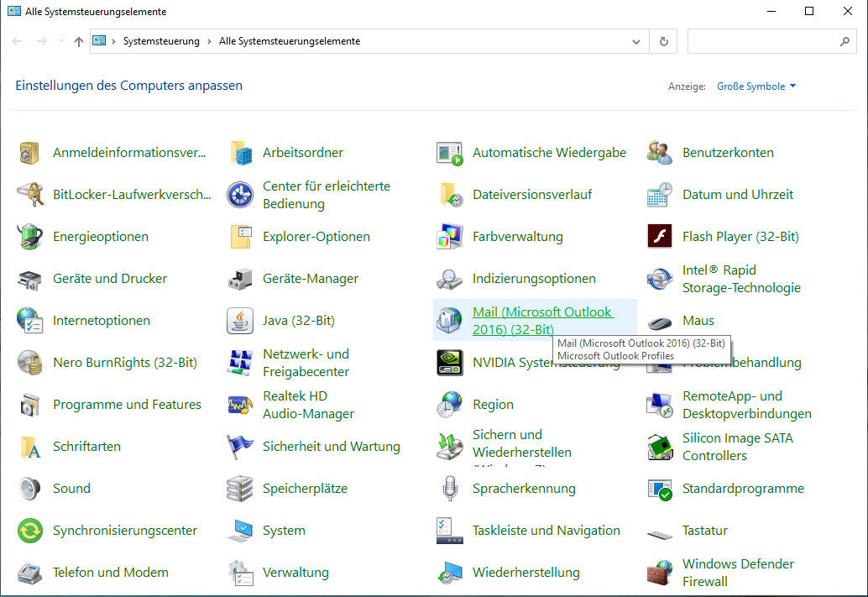Image resolution: width=868 pixels, height=597 pixels.
Task: Click the Netzwerk- und Freigabecenter icon
Action: pos(240,364)
